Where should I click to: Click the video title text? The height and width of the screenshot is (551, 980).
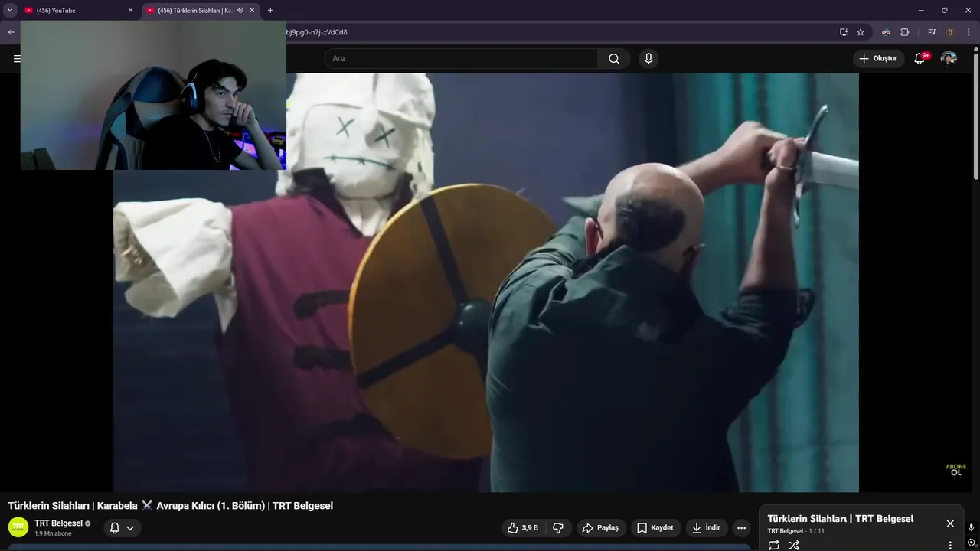click(x=171, y=506)
